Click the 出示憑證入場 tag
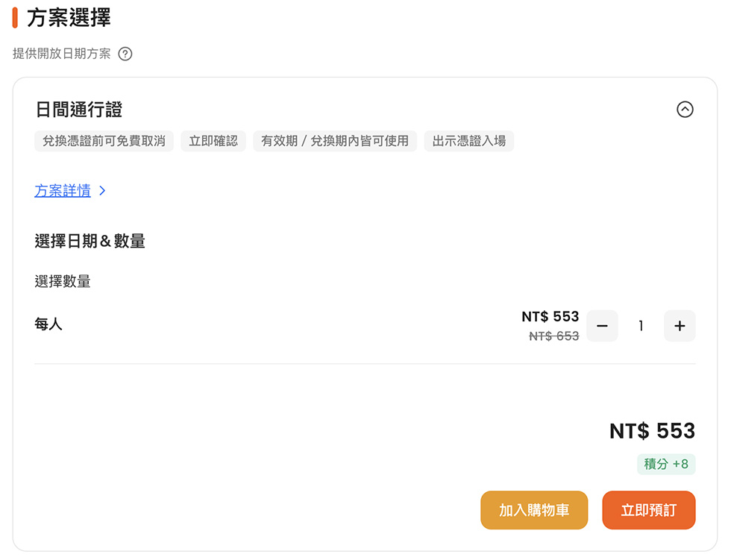This screenshot has height=560, width=731. coord(469,141)
